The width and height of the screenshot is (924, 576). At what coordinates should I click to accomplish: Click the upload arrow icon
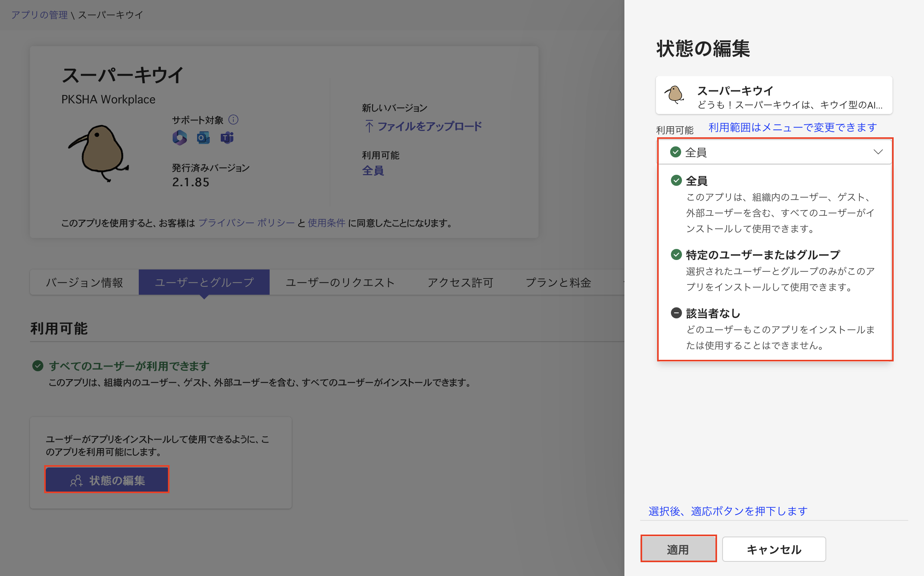click(369, 126)
